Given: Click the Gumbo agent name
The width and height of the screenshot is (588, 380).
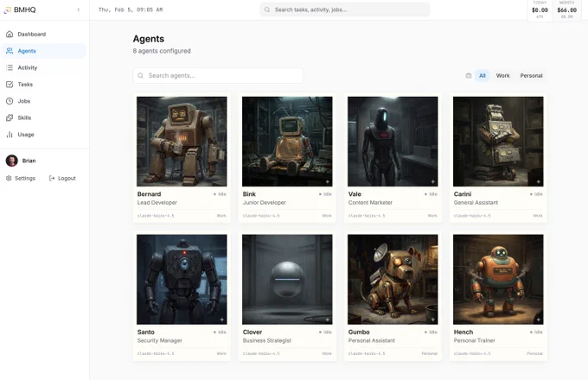Looking at the screenshot, I should pos(359,332).
